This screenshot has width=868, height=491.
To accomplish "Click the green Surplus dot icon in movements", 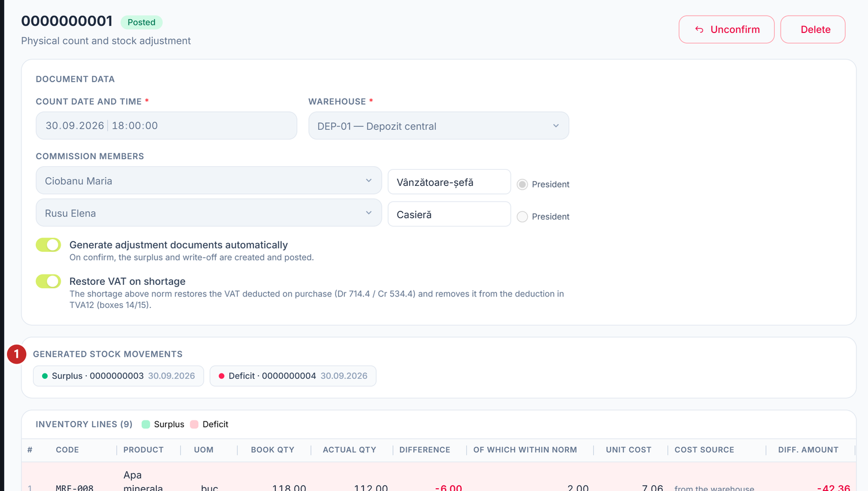I will [x=45, y=376].
